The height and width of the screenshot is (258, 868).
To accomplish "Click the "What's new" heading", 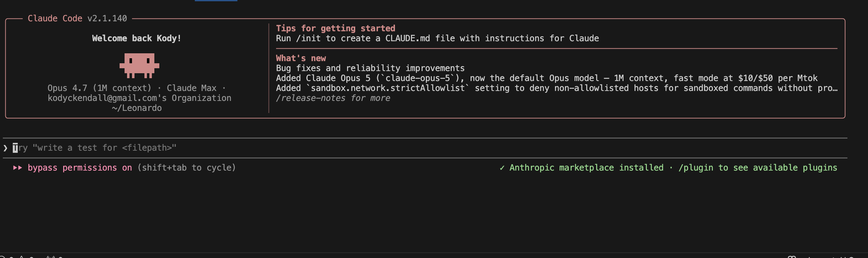I will (301, 58).
